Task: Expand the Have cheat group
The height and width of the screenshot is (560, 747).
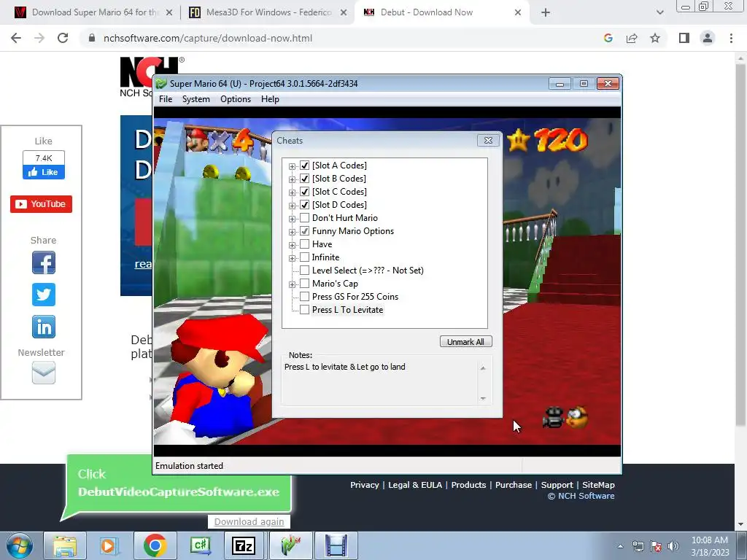Action: click(x=292, y=245)
